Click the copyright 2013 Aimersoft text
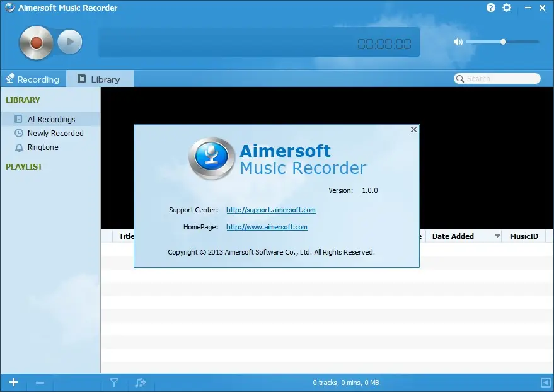Image resolution: width=554 pixels, height=392 pixels. [x=272, y=252]
